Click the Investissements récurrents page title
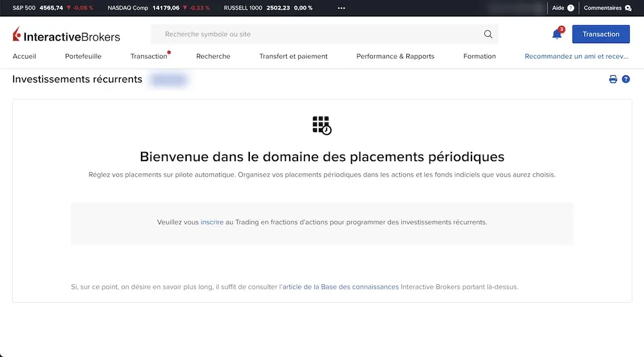This screenshot has height=357, width=644. pos(77,79)
